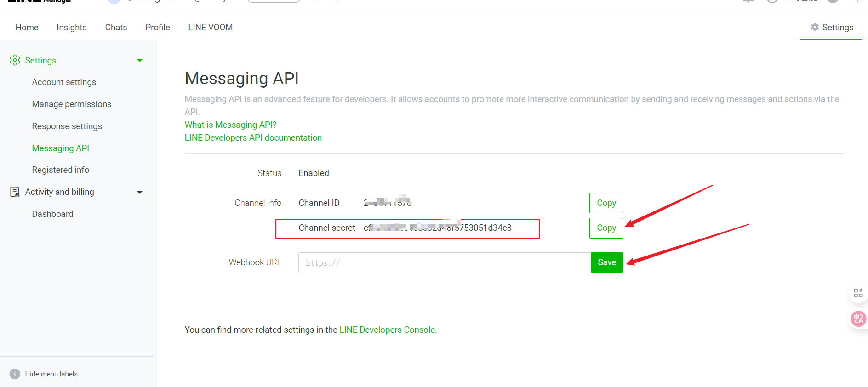Collapse the sidebar Settings section arrow
The image size is (868, 387).
[140, 61]
